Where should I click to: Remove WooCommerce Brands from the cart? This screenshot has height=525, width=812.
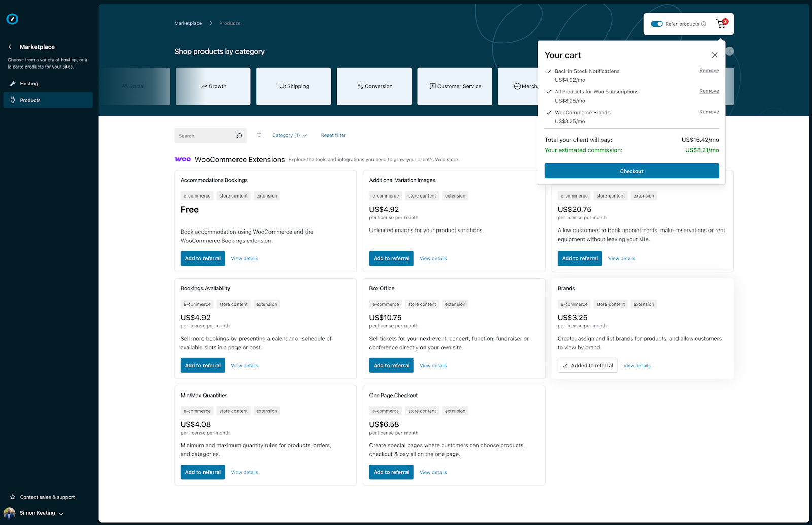point(709,112)
